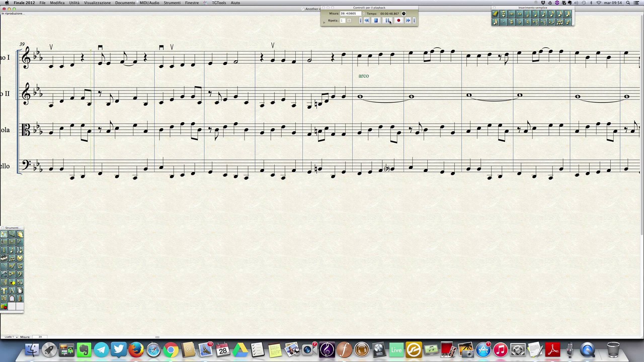Select the Eraser in Inserimento semplice
The width and height of the screenshot is (644, 362).
click(x=496, y=14)
